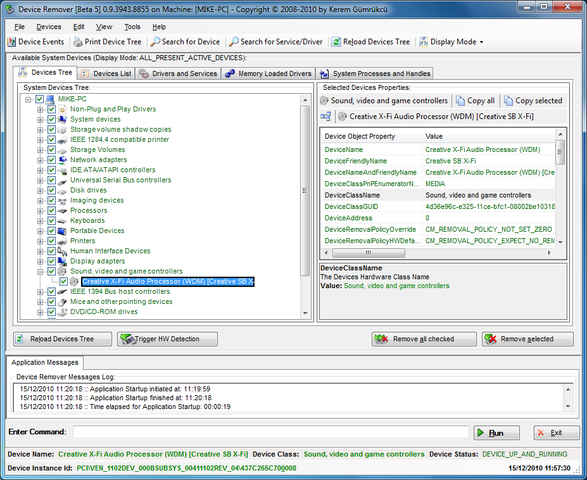Viewport: 587px width, 480px height.
Task: Open the Devices menu
Action: pyautogui.click(x=49, y=27)
